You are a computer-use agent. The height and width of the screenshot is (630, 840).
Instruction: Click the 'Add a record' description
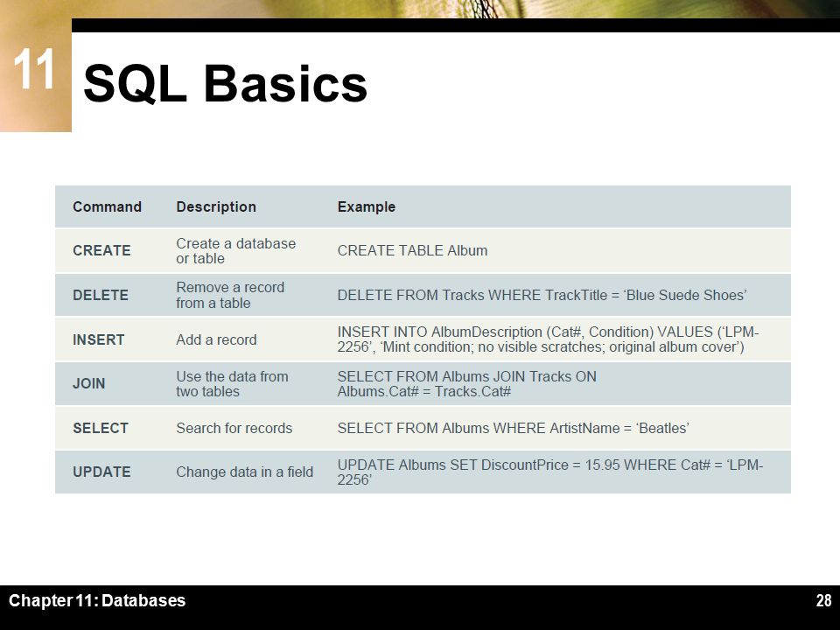[216, 339]
